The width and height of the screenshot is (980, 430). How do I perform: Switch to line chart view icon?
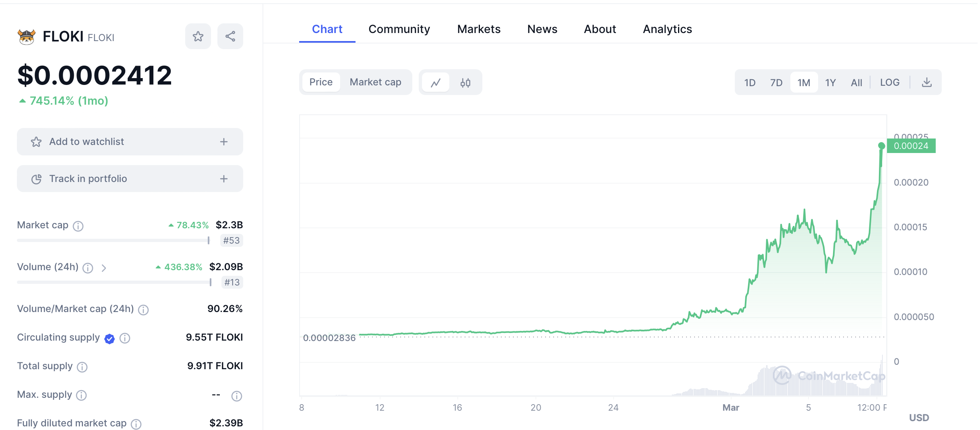(436, 83)
